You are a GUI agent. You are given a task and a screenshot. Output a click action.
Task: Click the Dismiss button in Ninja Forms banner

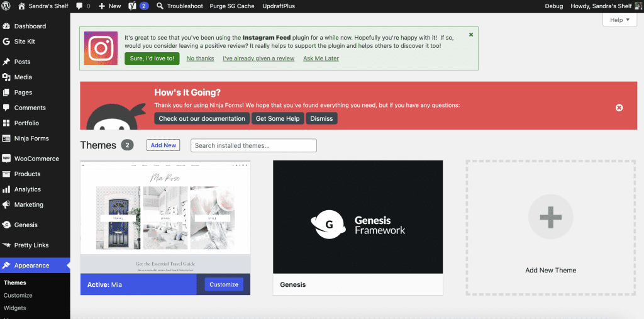pos(321,118)
